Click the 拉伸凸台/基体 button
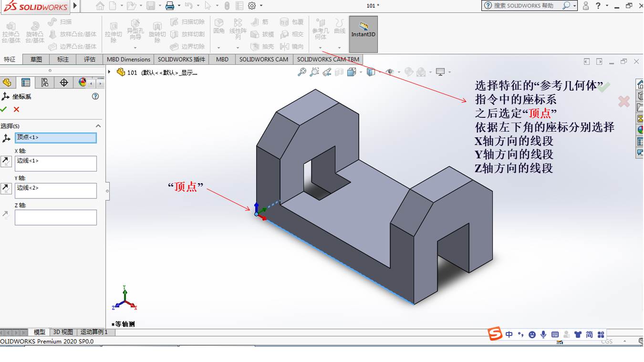Image resolution: width=644 pixels, height=362 pixels. tap(11, 32)
